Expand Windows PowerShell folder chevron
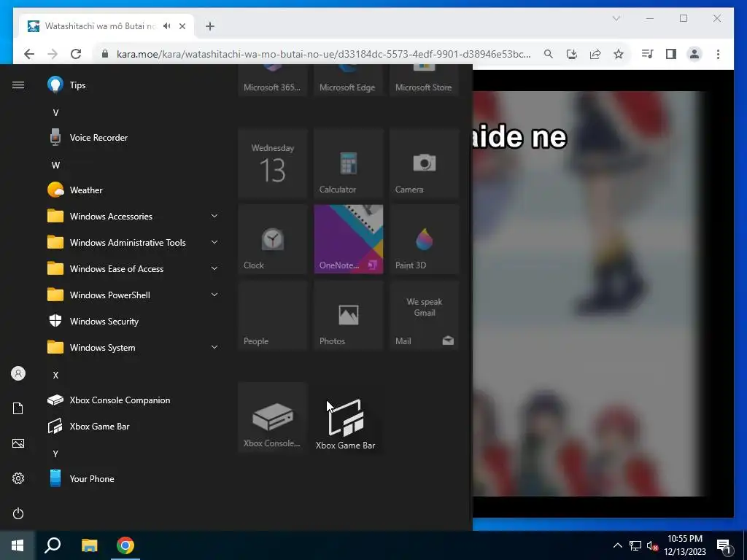 214,295
